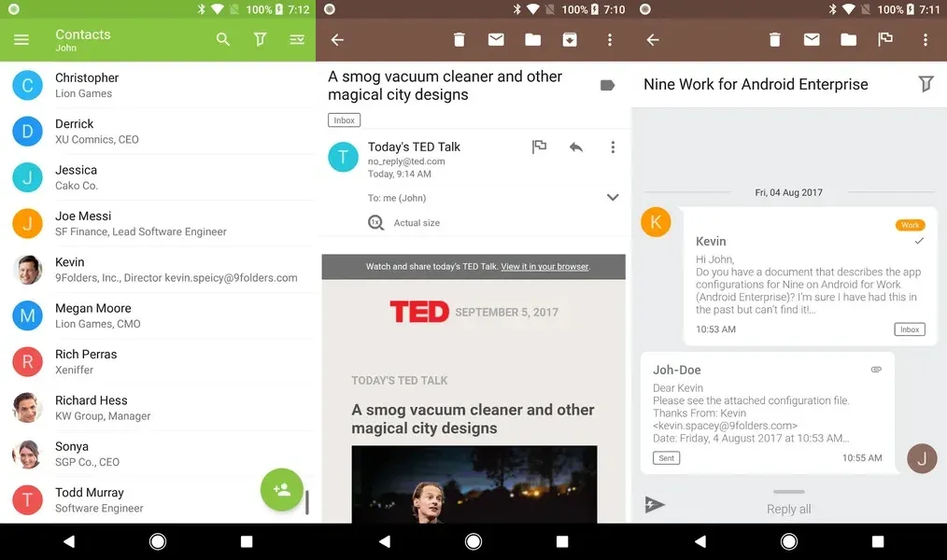Move Nine Work conversation to folder
947x560 pixels.
849,40
